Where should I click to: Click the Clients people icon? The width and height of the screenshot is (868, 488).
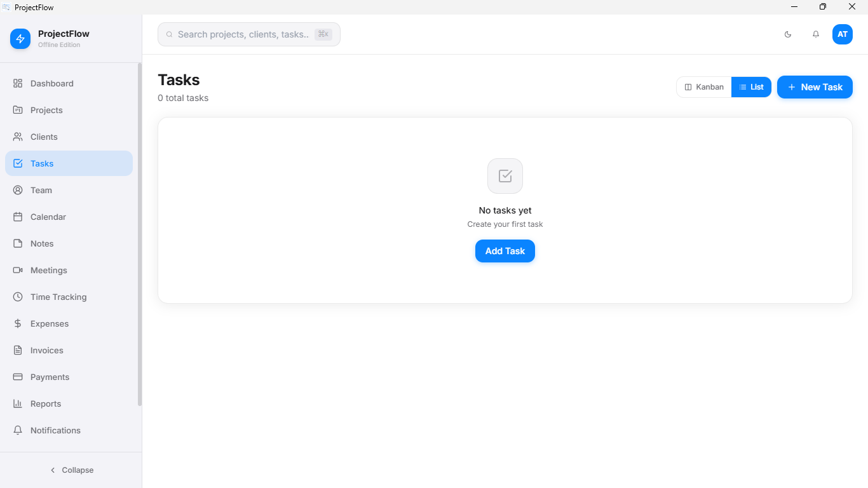(x=18, y=137)
